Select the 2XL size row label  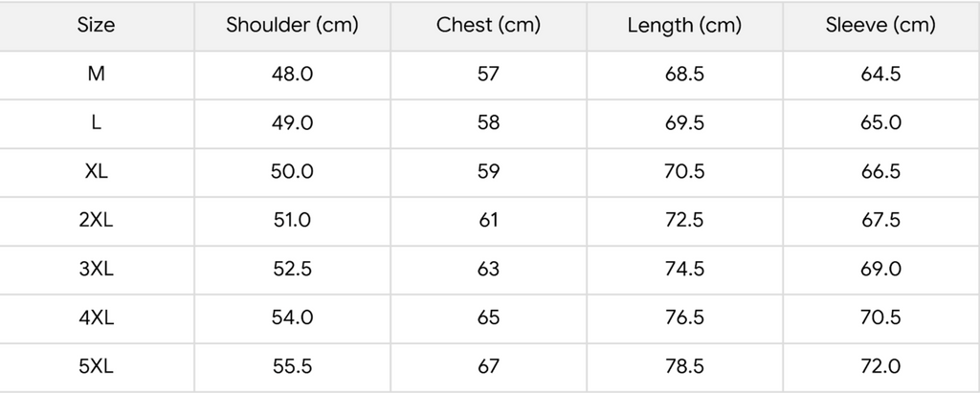tap(96, 221)
